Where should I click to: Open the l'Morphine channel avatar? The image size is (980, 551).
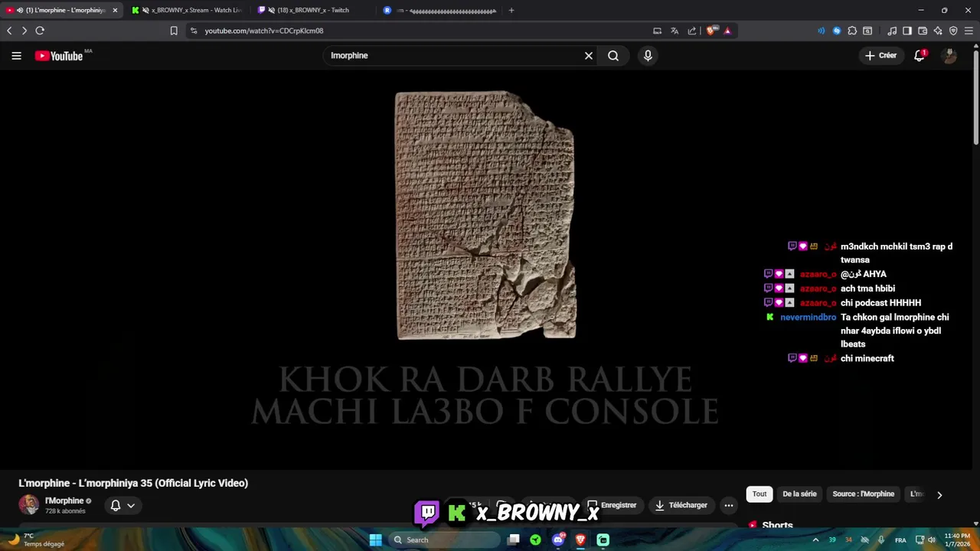click(x=28, y=505)
